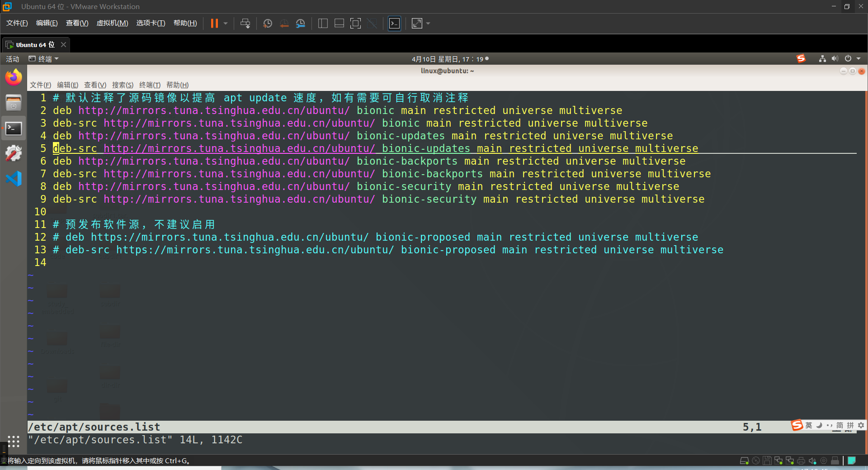Pause the virtual machine with the orange button

click(x=214, y=24)
